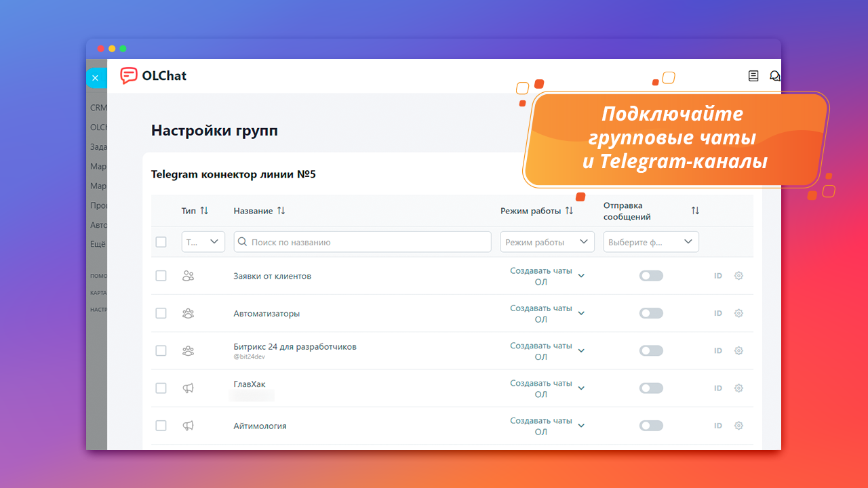Open the Тип filter dropdown
Image resolution: width=868 pixels, height=488 pixels.
coord(203,242)
